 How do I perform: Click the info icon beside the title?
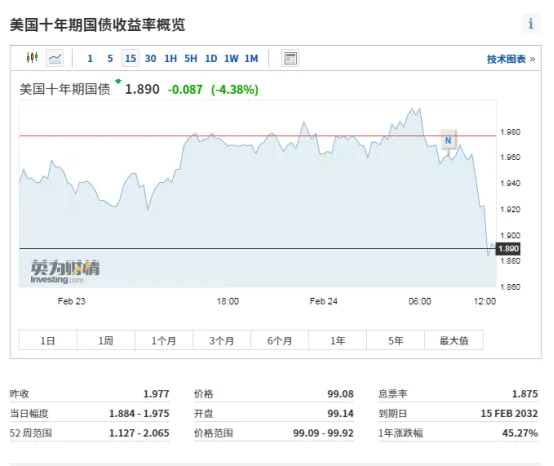tap(531, 24)
